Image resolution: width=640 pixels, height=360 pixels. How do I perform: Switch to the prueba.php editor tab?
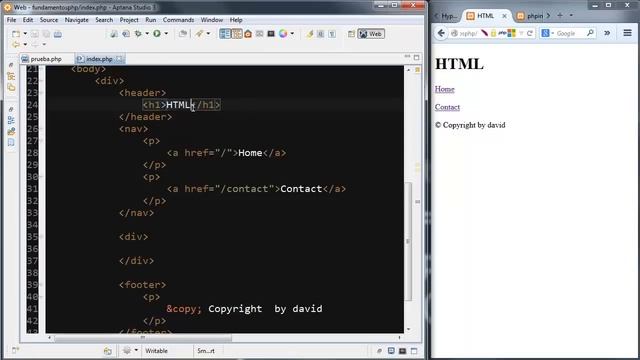click(x=42, y=59)
